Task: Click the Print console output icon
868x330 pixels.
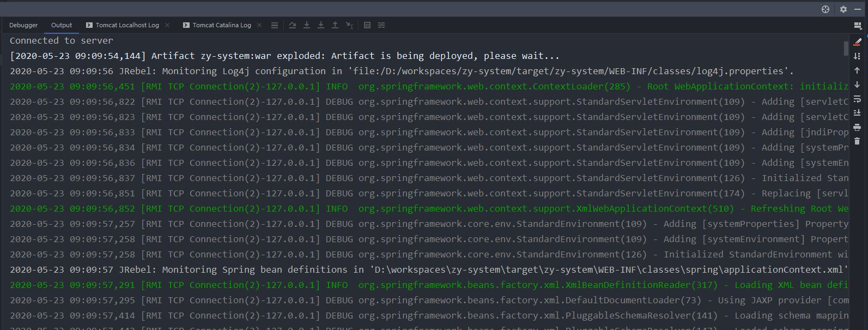Action: (857, 127)
